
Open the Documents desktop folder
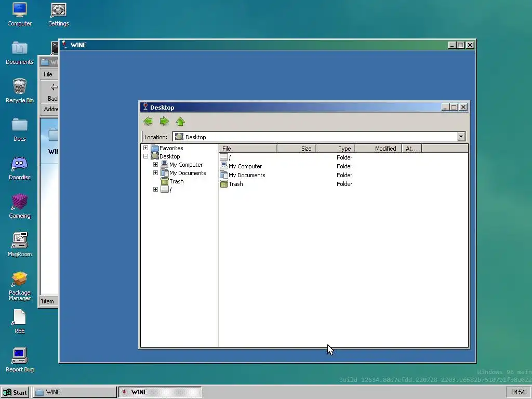pos(19,52)
